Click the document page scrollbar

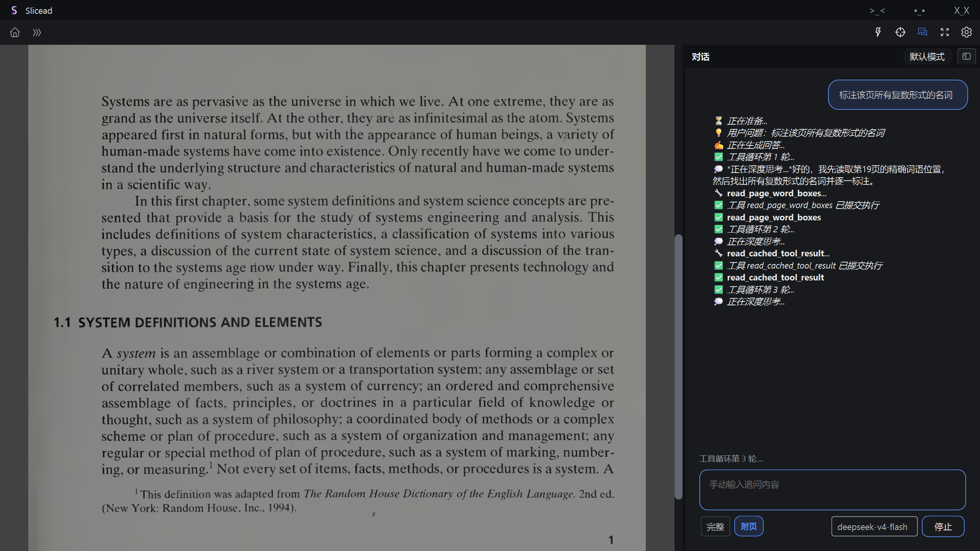tap(678, 367)
